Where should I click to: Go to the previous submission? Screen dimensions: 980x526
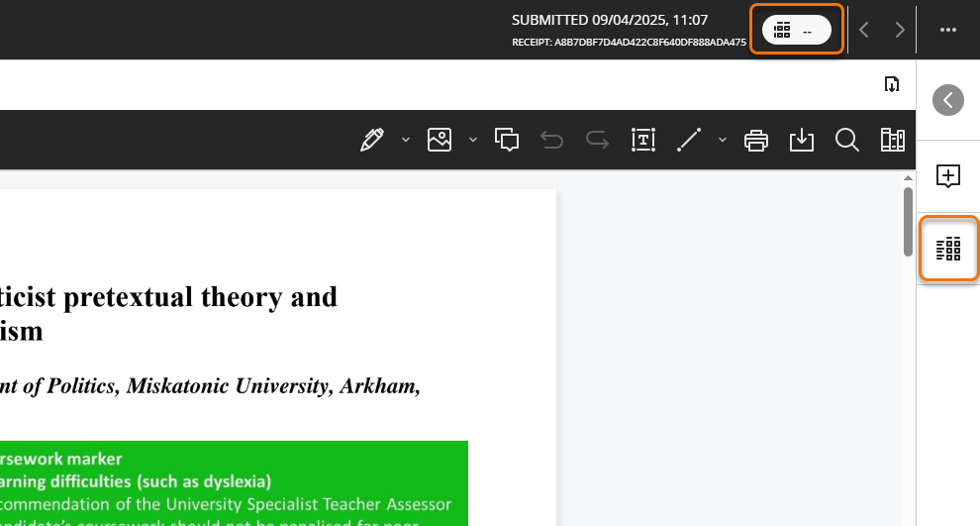click(x=864, y=31)
